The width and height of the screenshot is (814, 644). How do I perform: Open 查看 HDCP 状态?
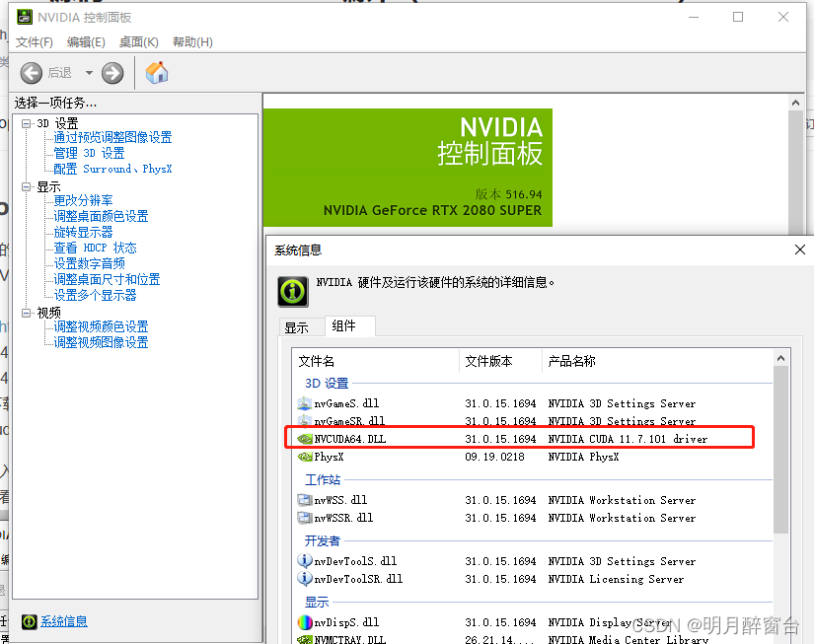click(95, 249)
